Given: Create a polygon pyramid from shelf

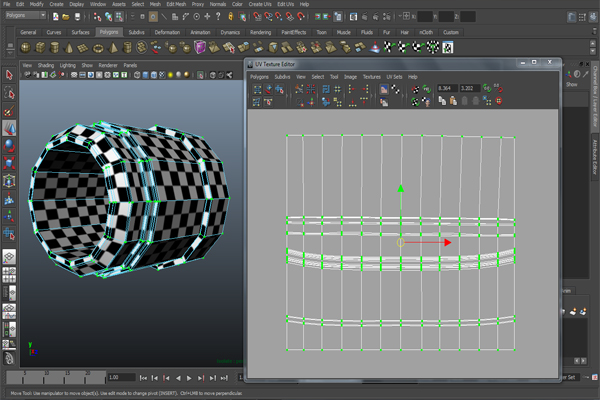Looking at the screenshot, I should point(112,48).
